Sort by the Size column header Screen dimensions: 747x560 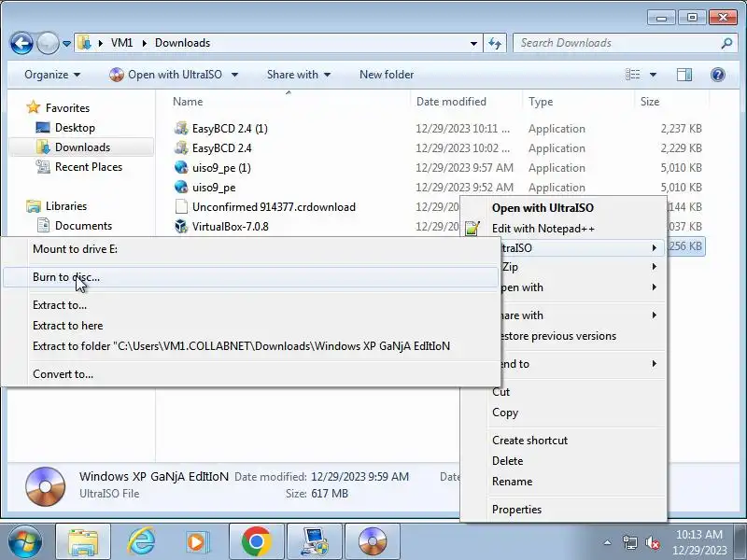click(x=650, y=102)
